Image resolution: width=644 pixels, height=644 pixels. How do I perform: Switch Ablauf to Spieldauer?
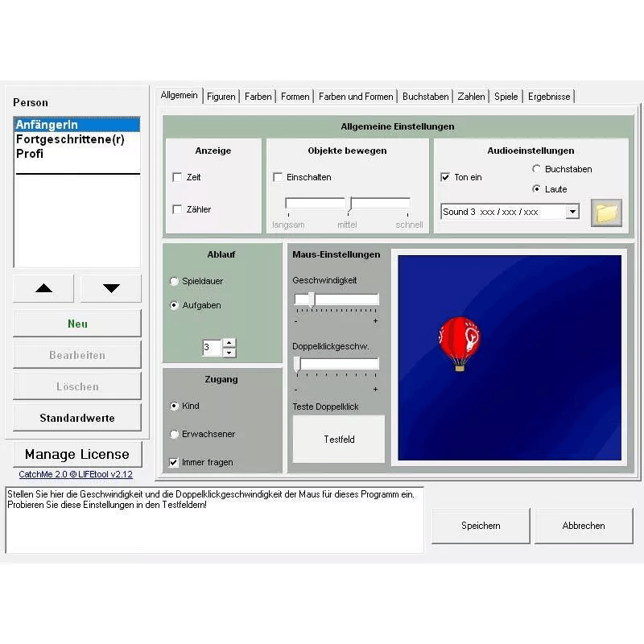pos(173,282)
